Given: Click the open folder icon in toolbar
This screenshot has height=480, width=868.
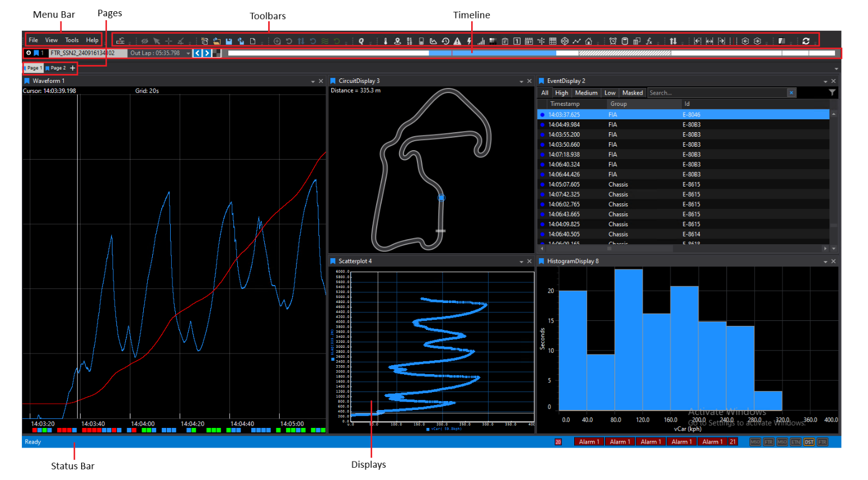Looking at the screenshot, I should coord(217,41).
